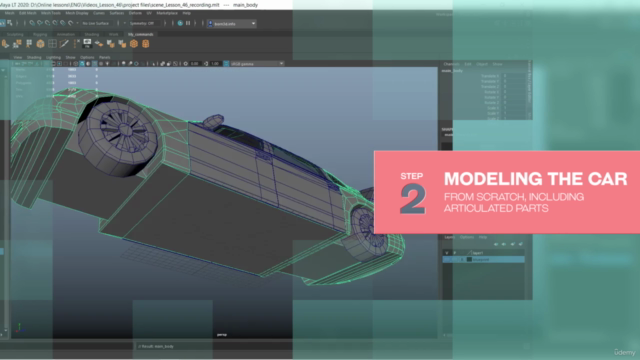Click the blueprint layer color swatch
The image size is (640, 360).
[469, 260]
